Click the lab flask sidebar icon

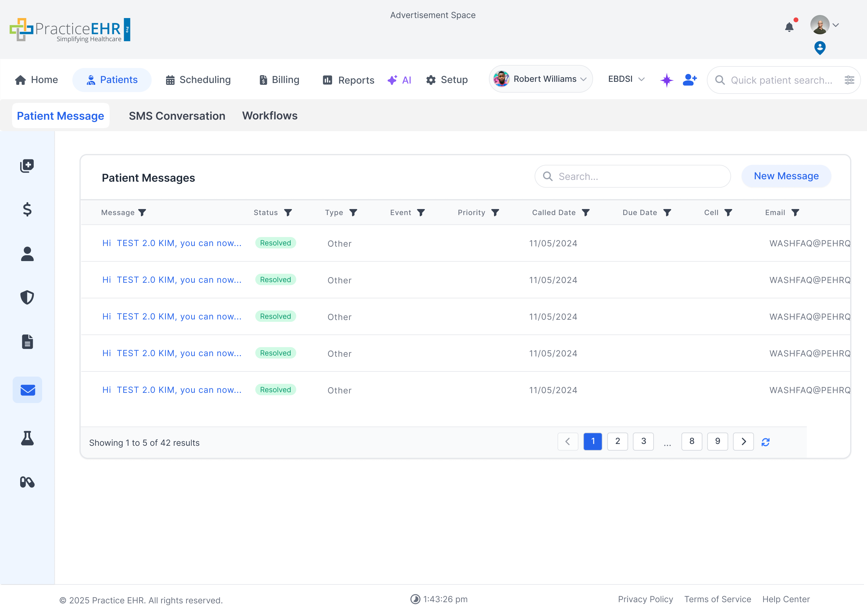(x=27, y=438)
